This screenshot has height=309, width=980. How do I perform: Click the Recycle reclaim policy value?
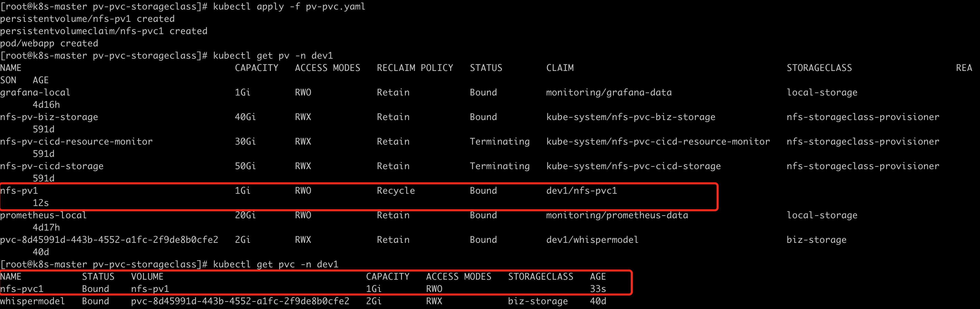click(396, 190)
